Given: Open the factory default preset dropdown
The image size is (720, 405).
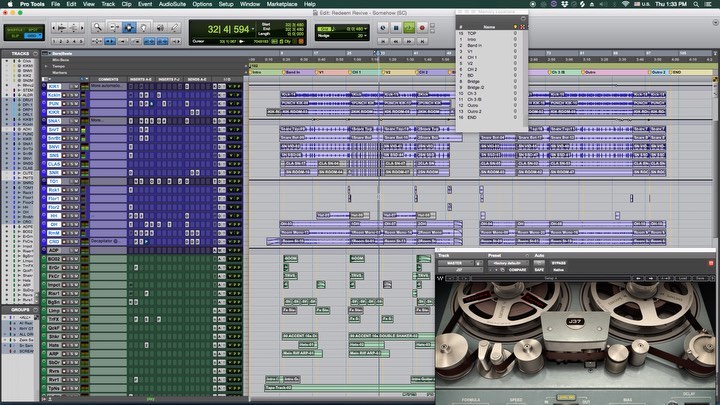Looking at the screenshot, I should 507,261.
